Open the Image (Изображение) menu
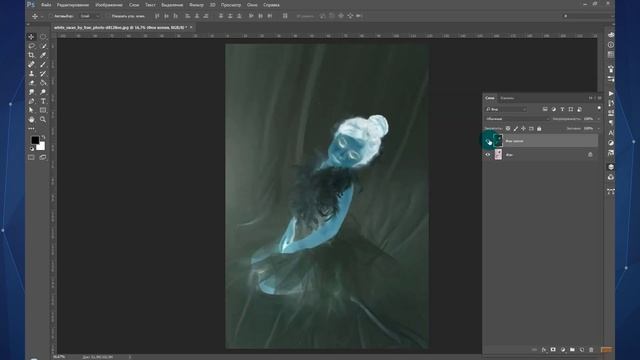The image size is (640, 360). [x=109, y=5]
